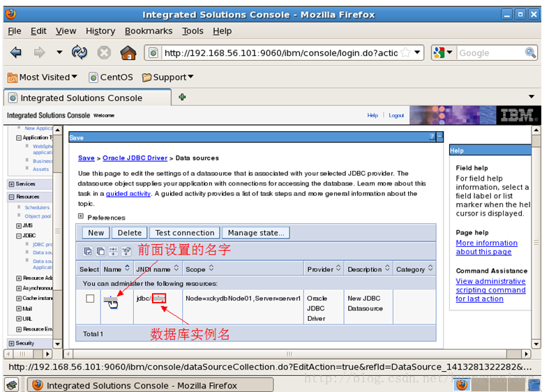Click the content horizontal scrollbar right arrow
This screenshot has width=542, height=392.
(526, 354)
